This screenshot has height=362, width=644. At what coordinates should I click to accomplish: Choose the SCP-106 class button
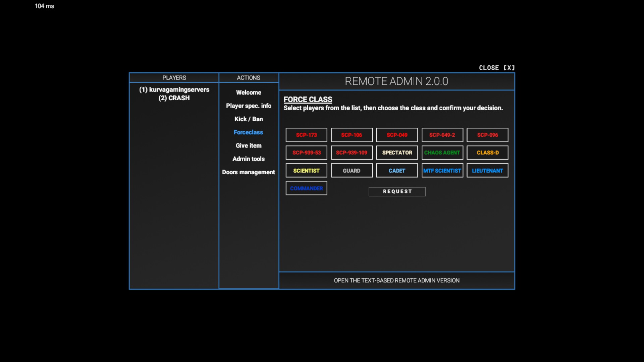352,135
